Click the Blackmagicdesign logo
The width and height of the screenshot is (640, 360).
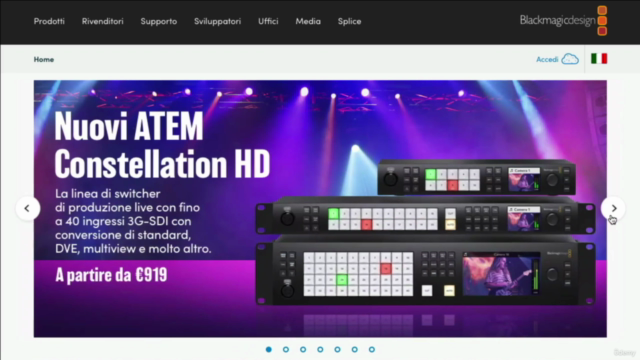pyautogui.click(x=563, y=20)
